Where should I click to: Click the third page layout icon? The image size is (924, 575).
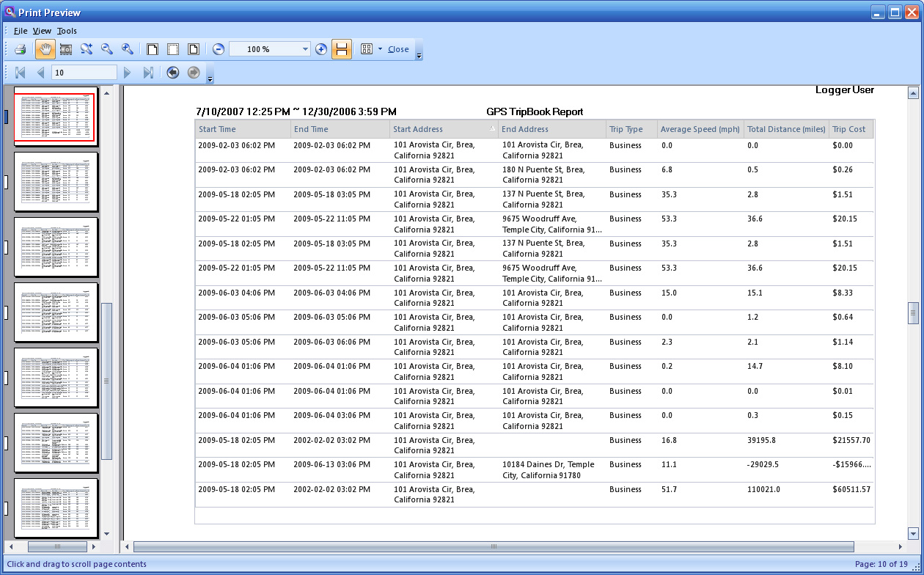coord(194,49)
